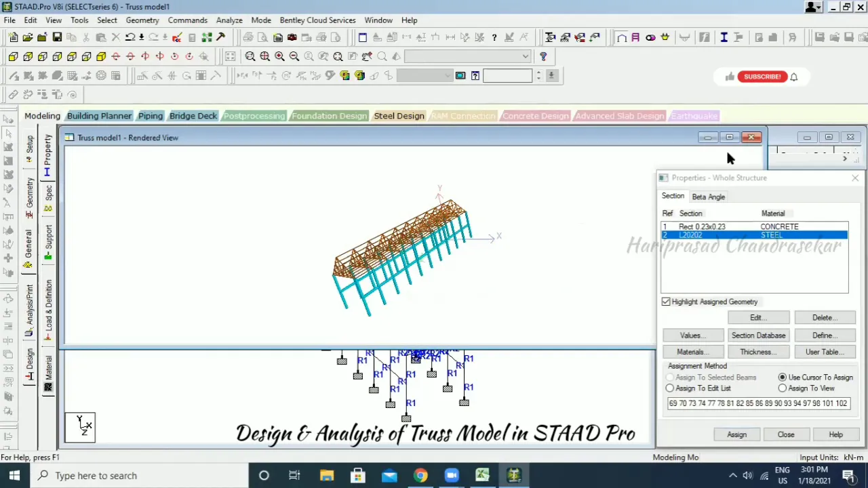Click the hammer icon in top toolbar
868x488 pixels.
pyautogui.click(x=220, y=37)
